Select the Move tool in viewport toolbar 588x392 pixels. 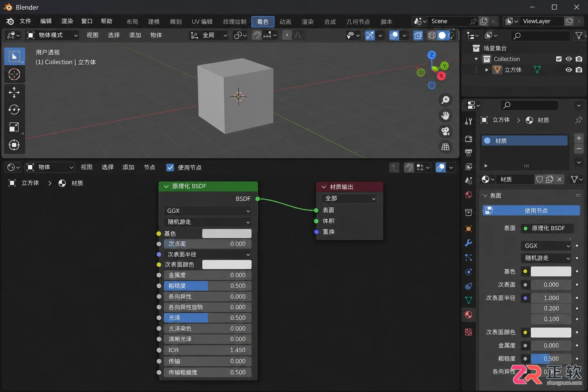[14, 92]
